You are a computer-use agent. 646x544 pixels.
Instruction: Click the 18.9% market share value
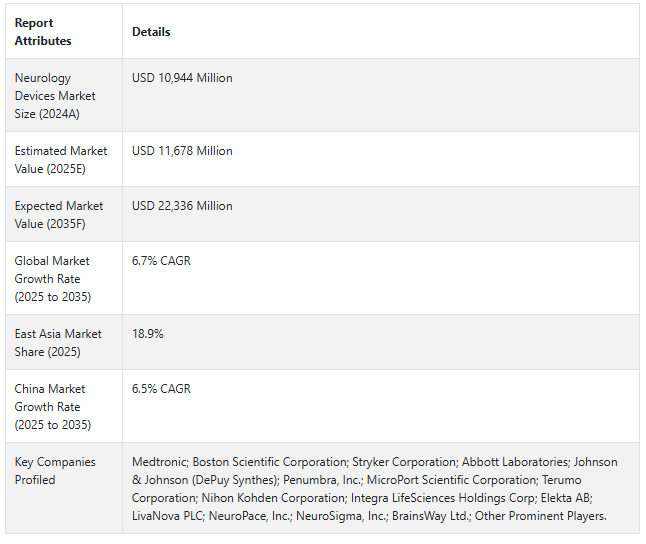click(147, 333)
